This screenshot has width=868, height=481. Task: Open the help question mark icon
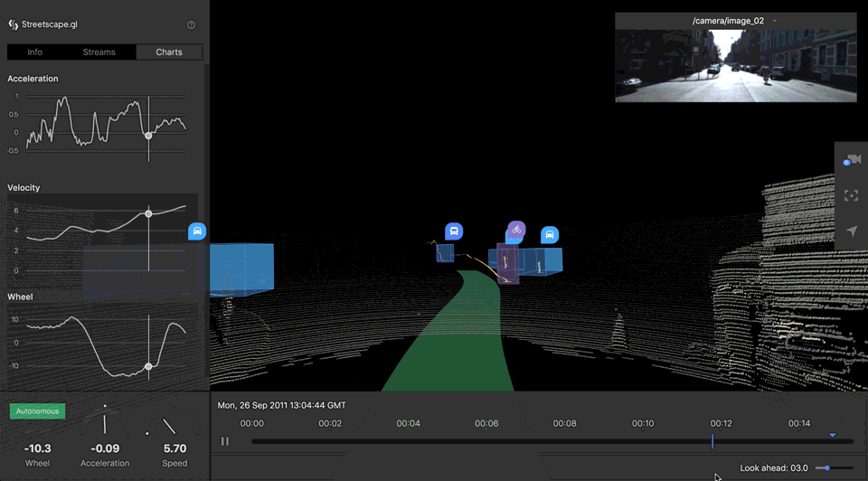[x=191, y=25]
